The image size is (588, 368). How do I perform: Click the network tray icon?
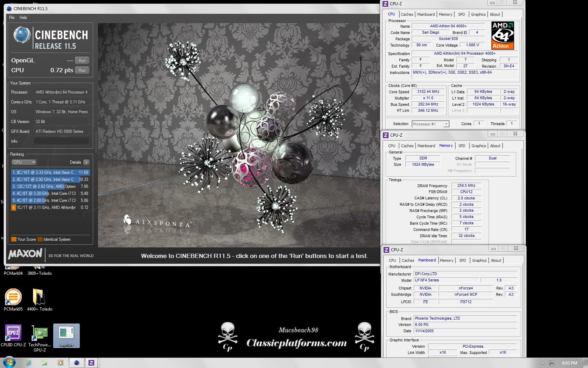[552, 363]
